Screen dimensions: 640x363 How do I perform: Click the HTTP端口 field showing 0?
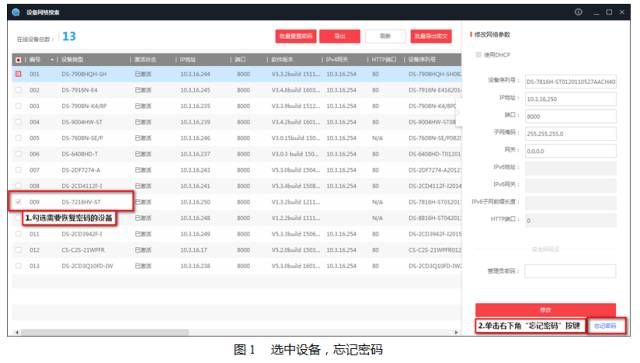click(571, 220)
